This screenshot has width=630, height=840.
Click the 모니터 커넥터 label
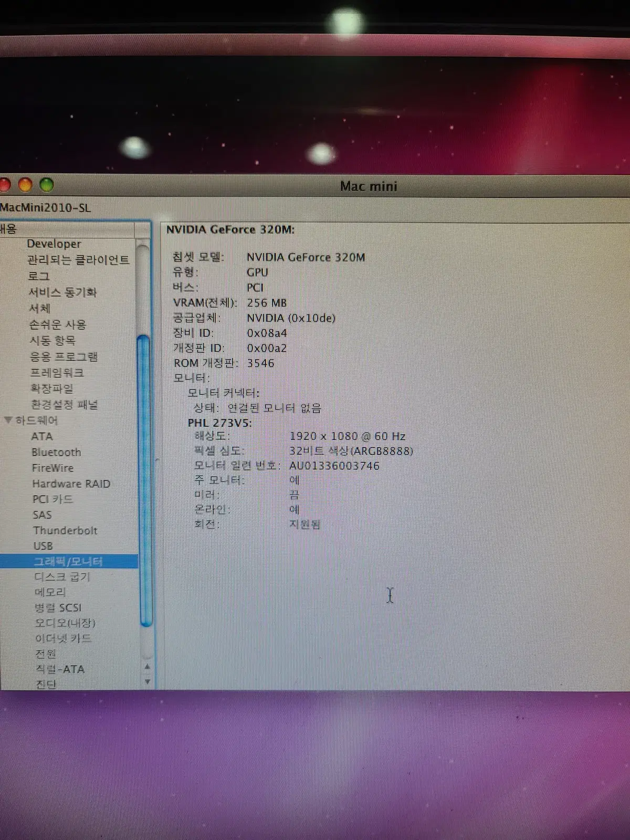click(224, 393)
